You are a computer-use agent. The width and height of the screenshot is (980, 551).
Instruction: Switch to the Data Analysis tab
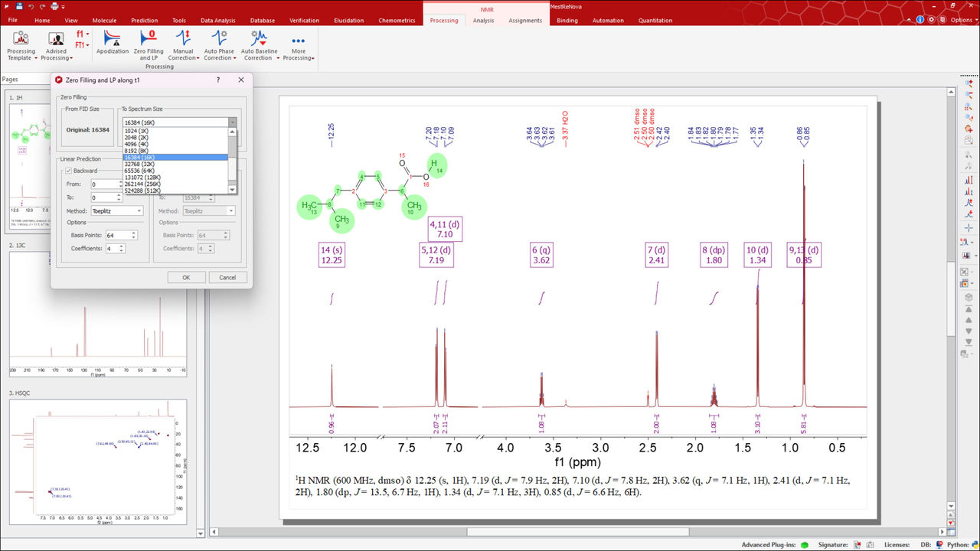(218, 21)
